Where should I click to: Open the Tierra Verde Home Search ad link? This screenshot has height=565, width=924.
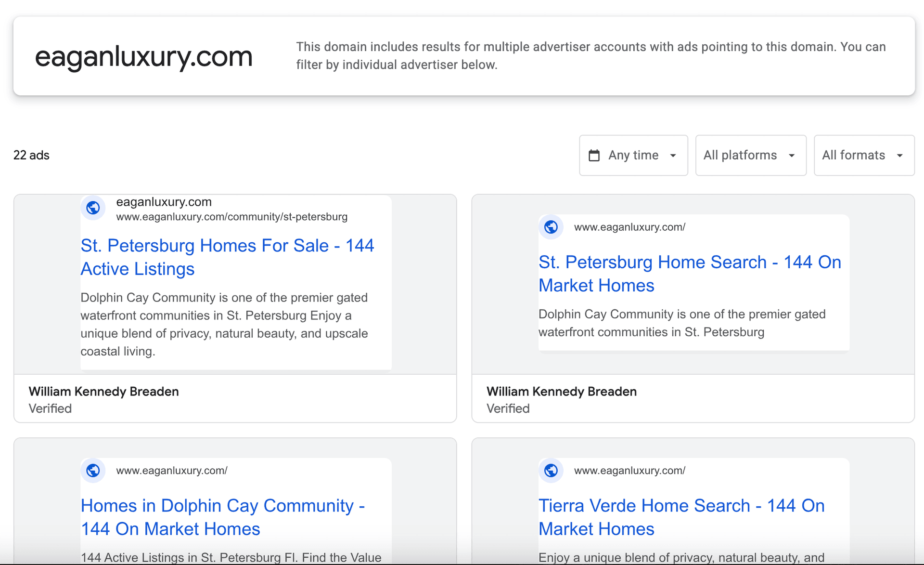[x=681, y=517]
